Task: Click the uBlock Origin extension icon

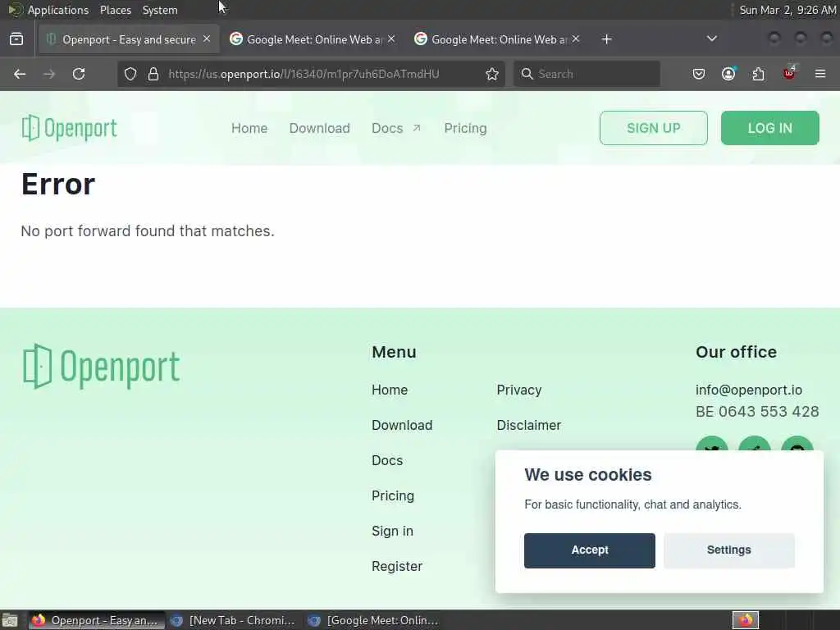Action: tap(789, 73)
